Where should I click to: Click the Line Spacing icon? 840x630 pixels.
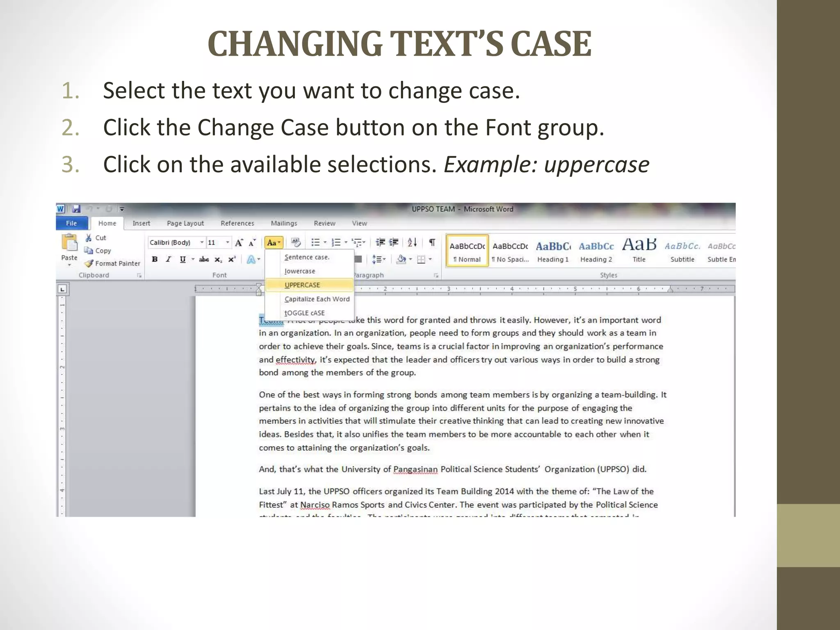377,259
